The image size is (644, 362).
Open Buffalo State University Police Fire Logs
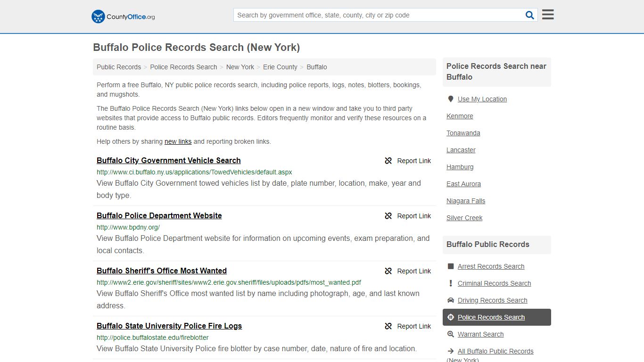169,326
